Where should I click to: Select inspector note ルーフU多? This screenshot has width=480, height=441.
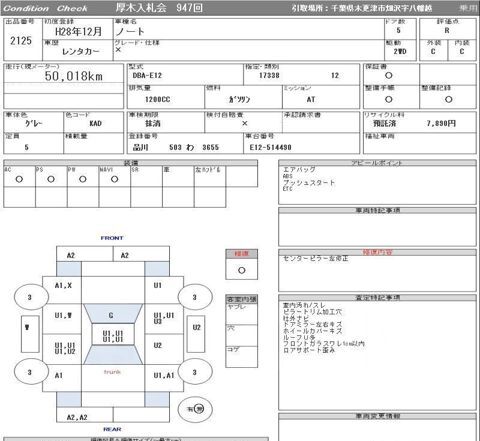(299, 337)
